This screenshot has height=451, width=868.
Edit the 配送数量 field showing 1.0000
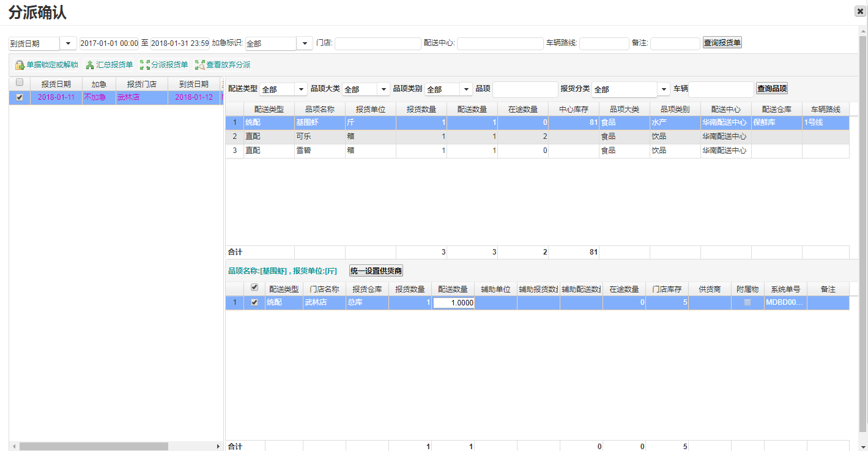tap(454, 302)
